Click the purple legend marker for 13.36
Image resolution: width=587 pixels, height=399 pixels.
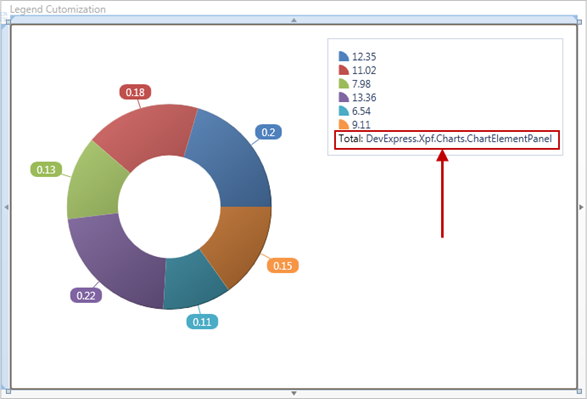tap(344, 97)
